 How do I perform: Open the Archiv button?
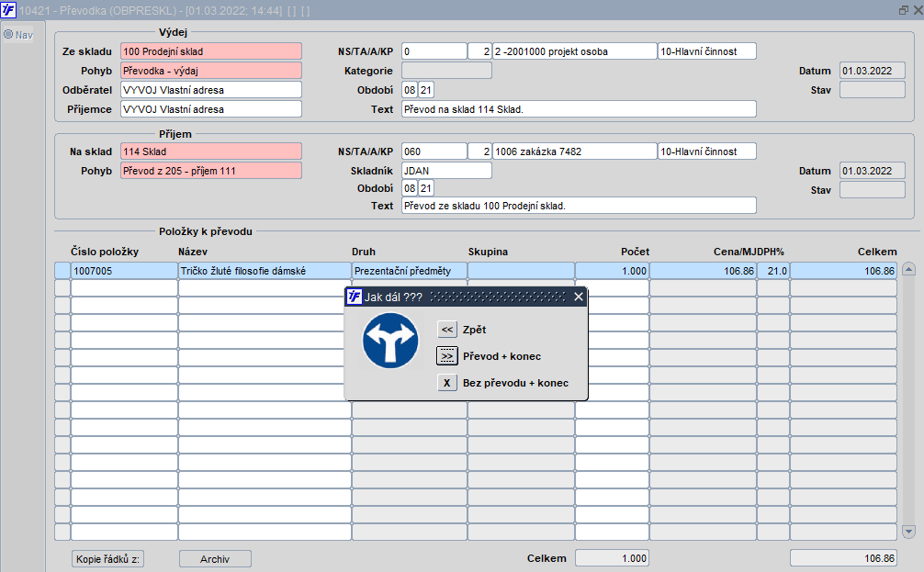pyautogui.click(x=215, y=558)
